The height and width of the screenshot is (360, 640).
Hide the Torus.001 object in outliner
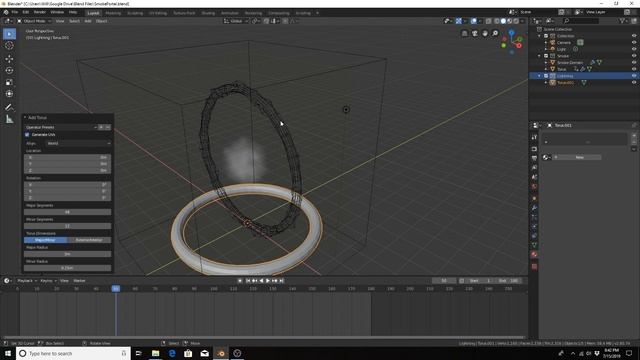pos(634,82)
